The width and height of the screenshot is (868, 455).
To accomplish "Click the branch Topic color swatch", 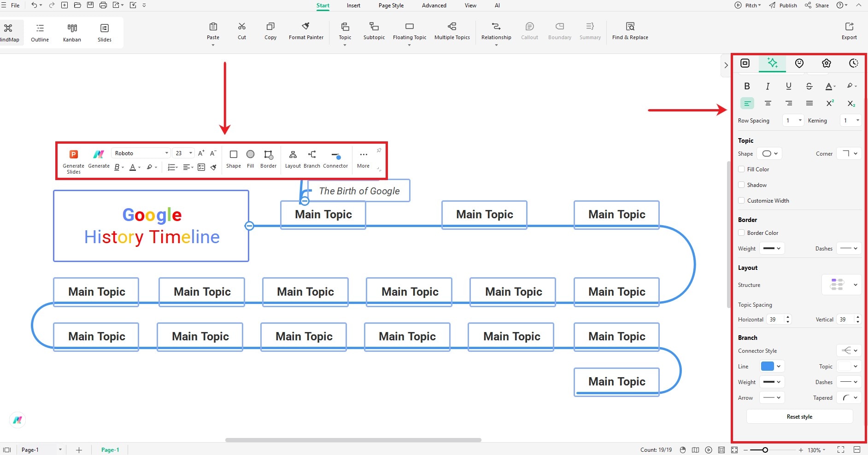I will point(845,366).
